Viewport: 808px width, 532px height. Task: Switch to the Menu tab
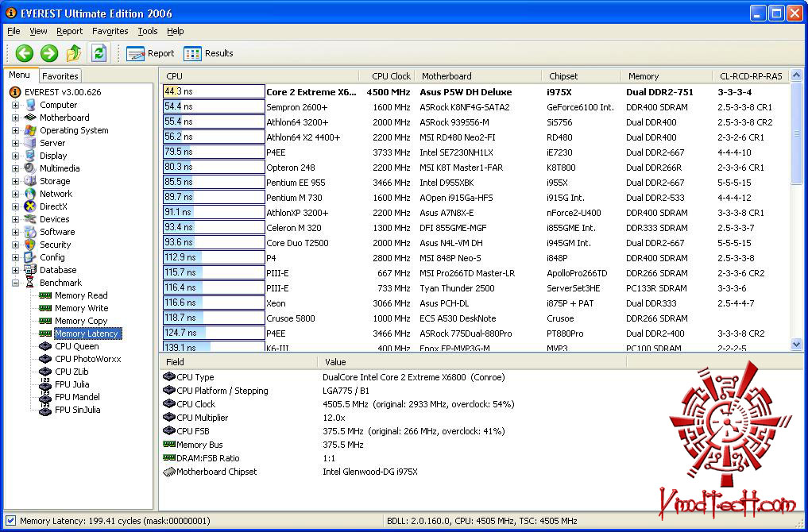pyautogui.click(x=20, y=75)
